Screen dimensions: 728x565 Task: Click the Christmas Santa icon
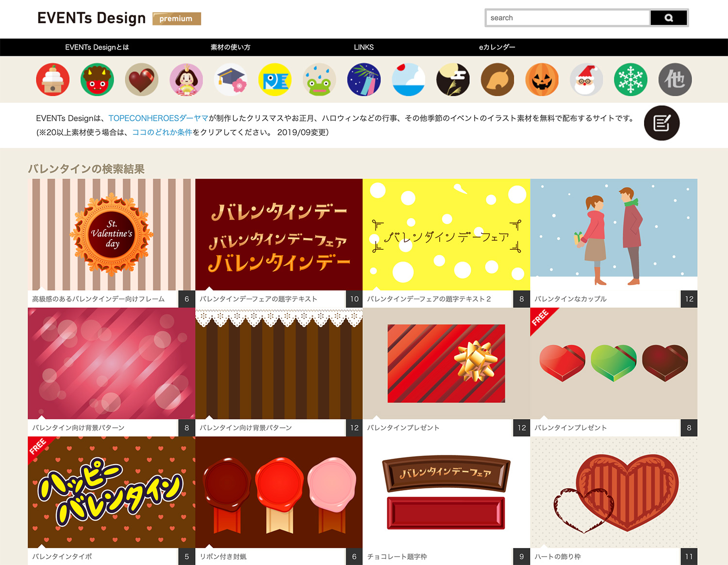586,80
